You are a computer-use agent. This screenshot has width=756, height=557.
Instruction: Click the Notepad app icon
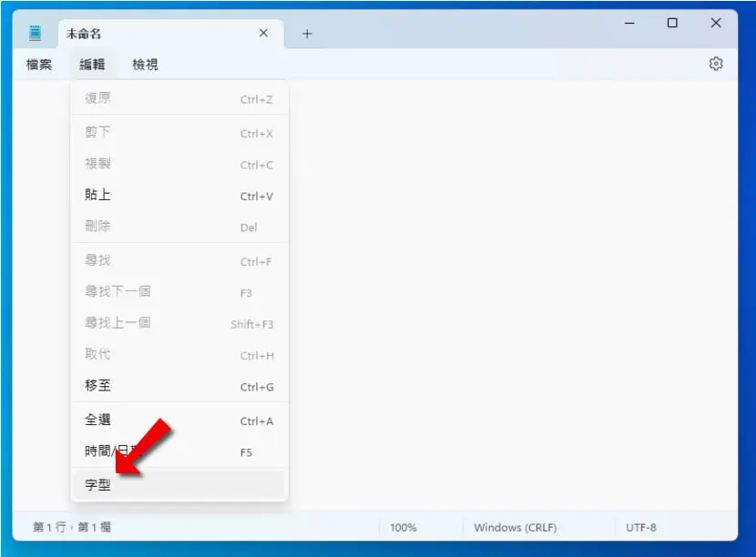[x=36, y=34]
